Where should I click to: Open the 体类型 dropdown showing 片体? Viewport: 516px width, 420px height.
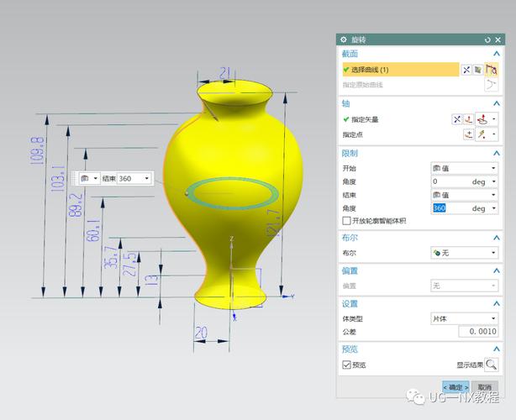(464, 318)
